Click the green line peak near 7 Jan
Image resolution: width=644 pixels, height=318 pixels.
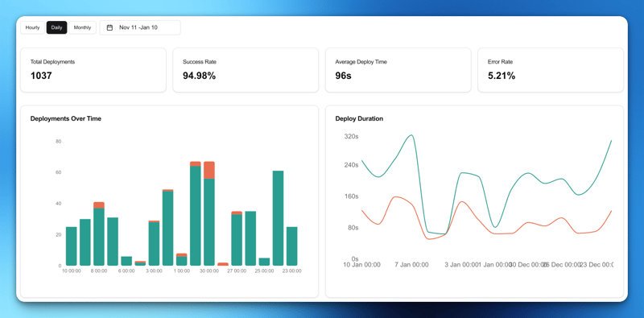coord(411,135)
